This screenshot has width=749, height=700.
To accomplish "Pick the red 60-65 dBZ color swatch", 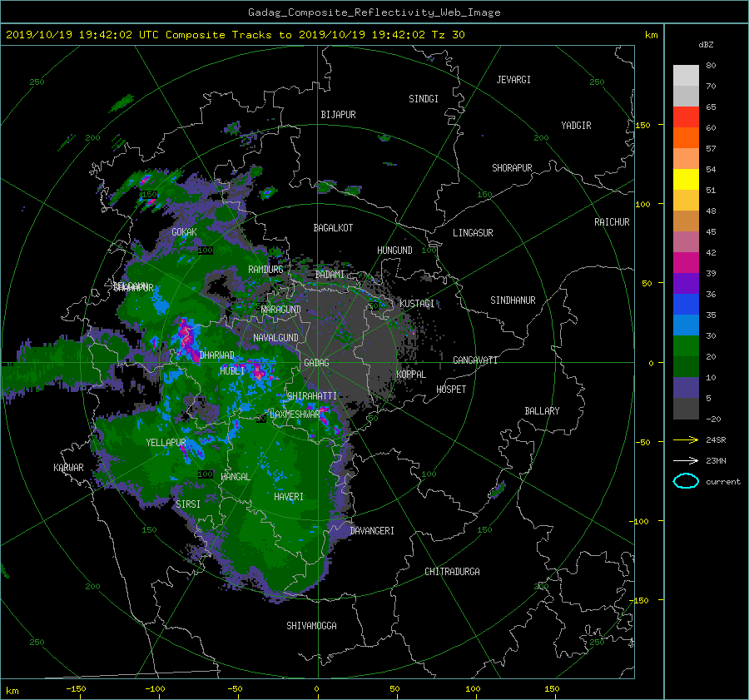I will [686, 117].
